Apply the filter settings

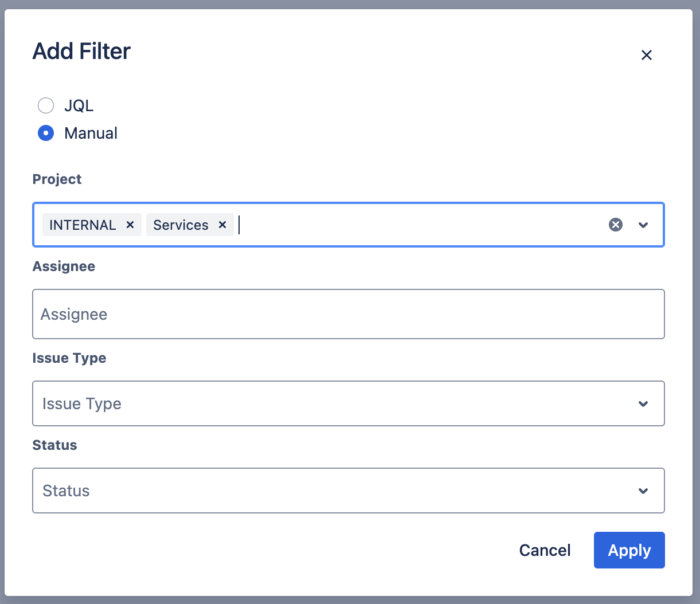[x=629, y=550]
